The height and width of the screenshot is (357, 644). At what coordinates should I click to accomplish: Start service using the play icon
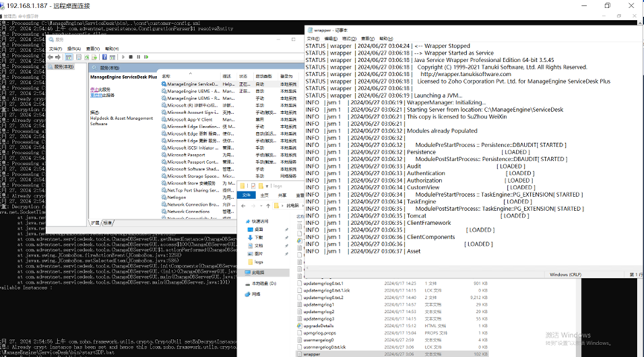123,57
